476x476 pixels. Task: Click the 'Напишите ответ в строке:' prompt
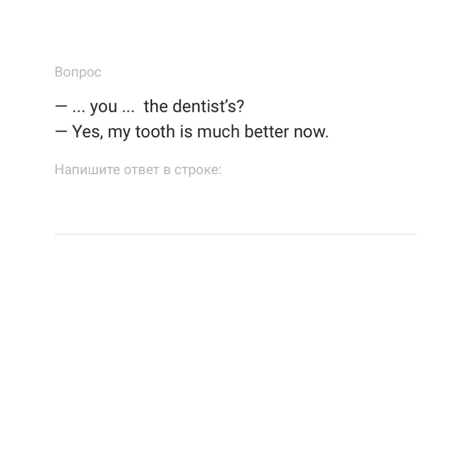pos(138,170)
